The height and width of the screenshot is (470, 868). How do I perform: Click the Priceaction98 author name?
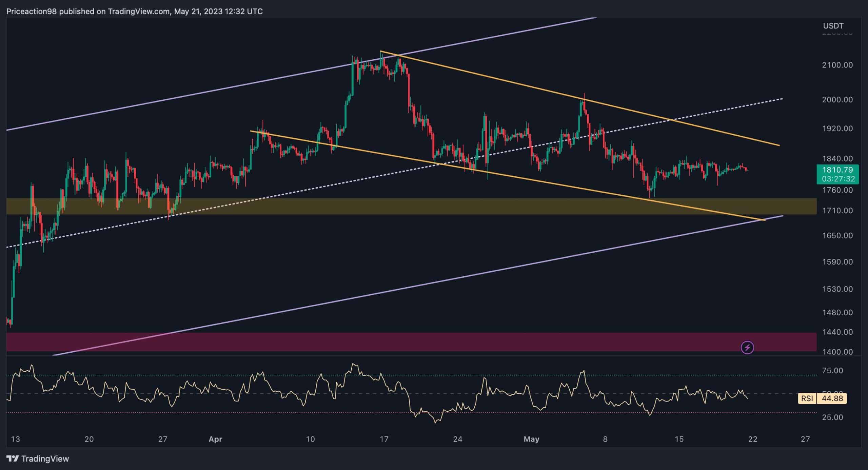[x=32, y=12]
